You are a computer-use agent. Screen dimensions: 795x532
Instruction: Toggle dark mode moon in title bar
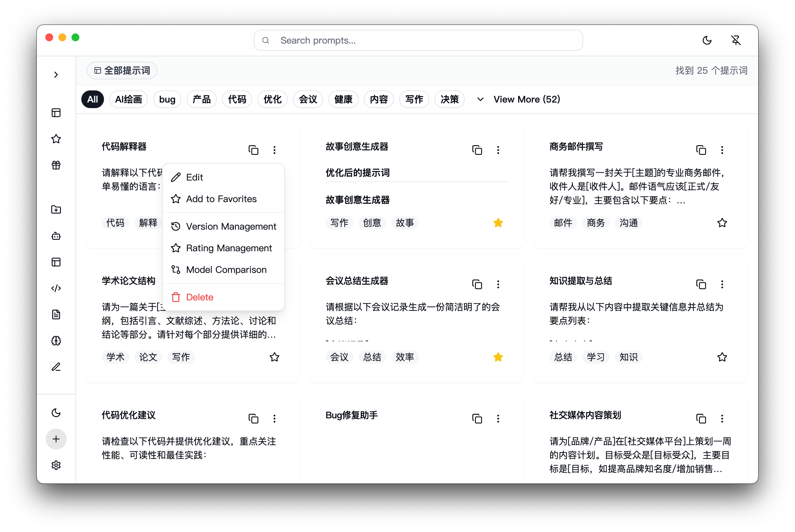(x=707, y=40)
